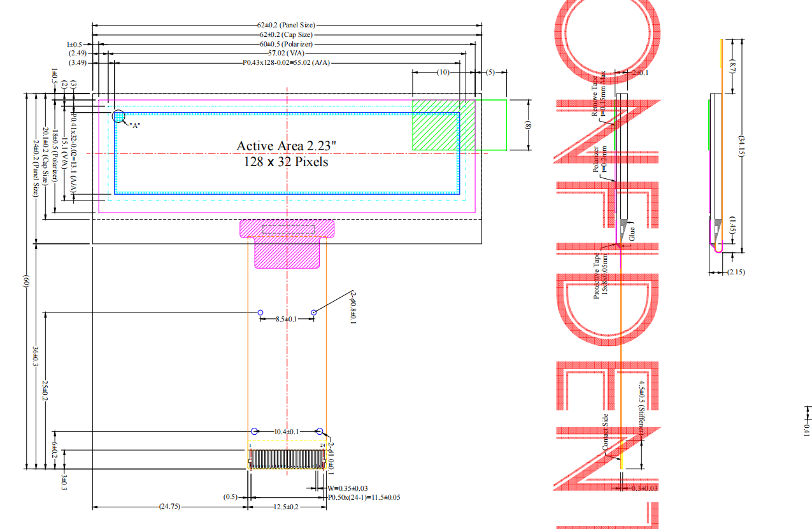This screenshot has height=529, width=812.
Task: Click the 'Active Area 2.23"' title text
Action: (286, 146)
